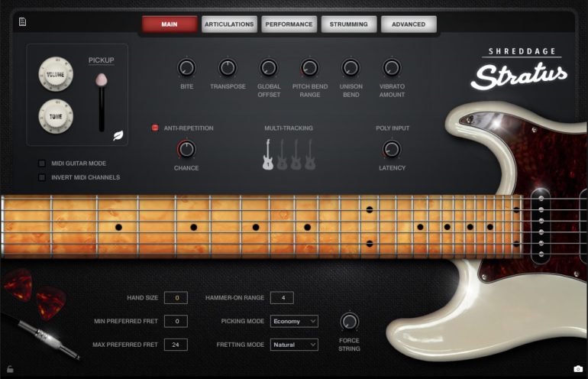Screen dimensions: 588x379
Task: Click the Vibrato Amount knob
Action: pyautogui.click(x=392, y=68)
